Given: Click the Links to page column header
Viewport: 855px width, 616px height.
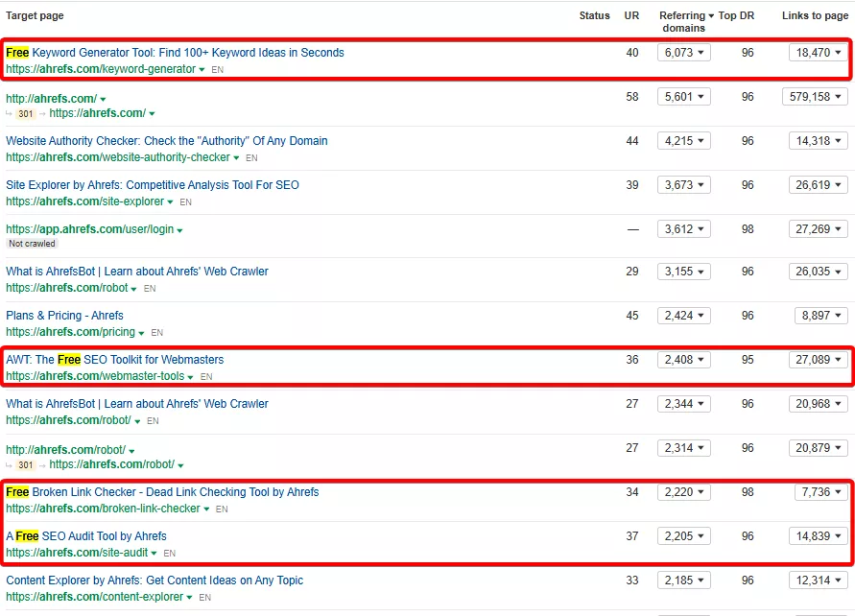Looking at the screenshot, I should [x=816, y=15].
